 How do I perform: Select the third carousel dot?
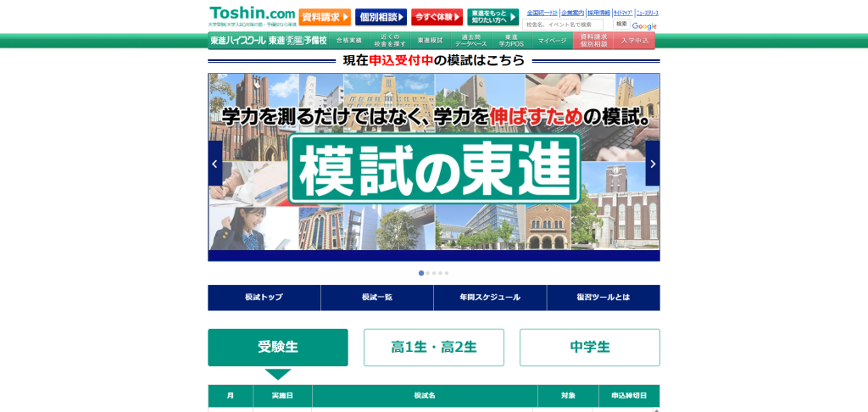coord(434,273)
